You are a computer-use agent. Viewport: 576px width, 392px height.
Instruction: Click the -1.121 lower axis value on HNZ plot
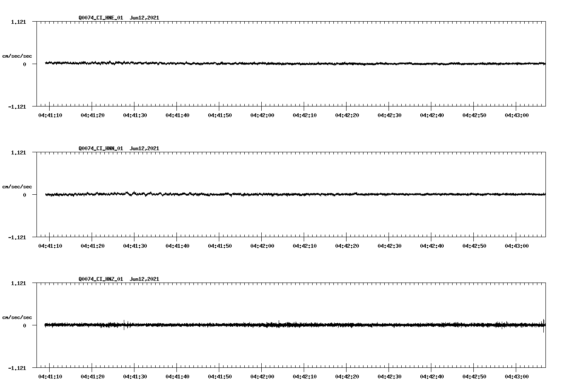click(x=17, y=368)
